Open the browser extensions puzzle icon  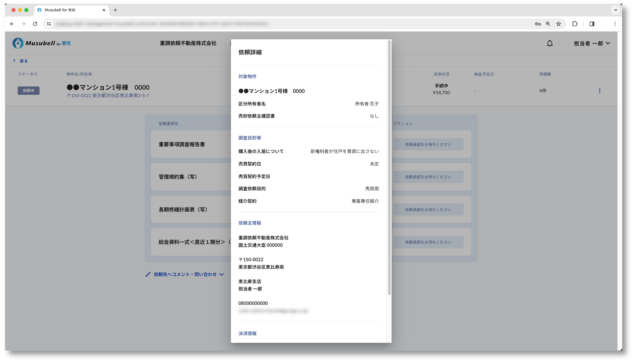(x=575, y=24)
